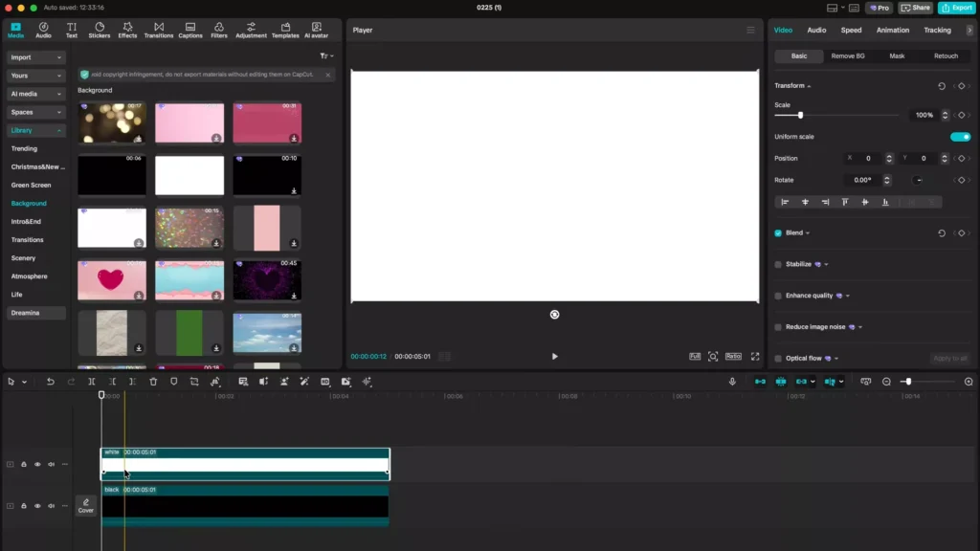Click the fullscreen icon in player controls
980x551 pixels.
754,356
